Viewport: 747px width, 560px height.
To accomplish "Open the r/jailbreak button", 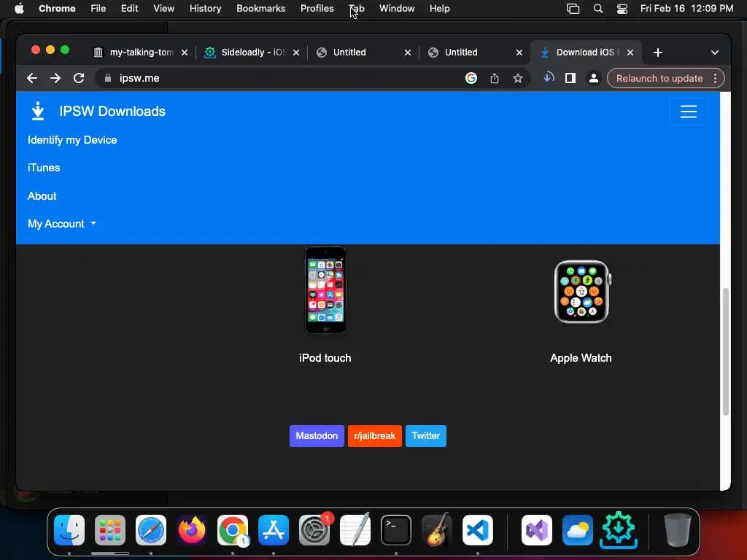I will coord(374,436).
